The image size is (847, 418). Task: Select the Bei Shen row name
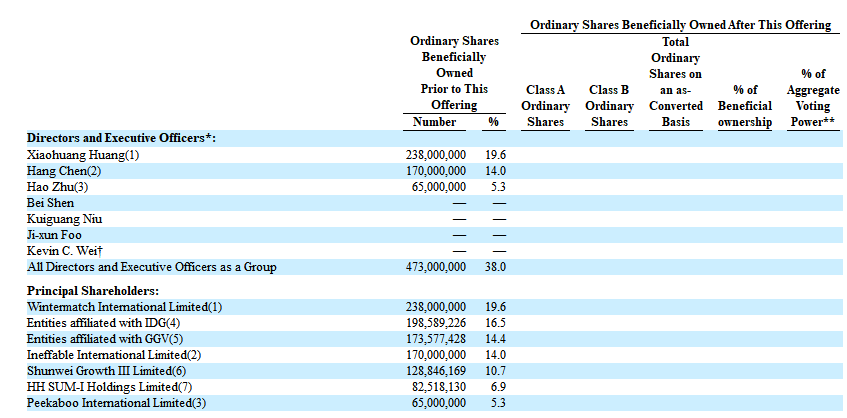pos(51,203)
